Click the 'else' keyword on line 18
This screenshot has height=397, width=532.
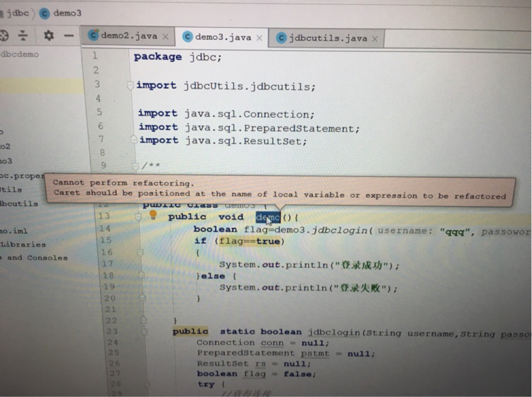point(213,276)
